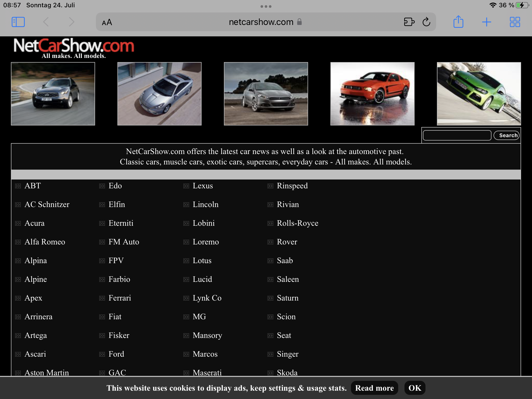Open the Ascari make link
This screenshot has width=532, height=399.
[x=35, y=354]
